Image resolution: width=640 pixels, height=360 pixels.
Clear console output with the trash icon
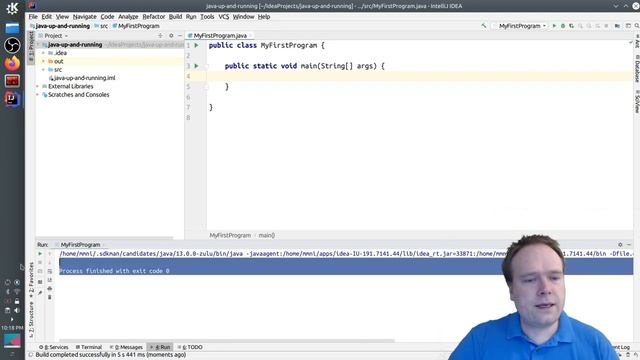(x=49, y=297)
